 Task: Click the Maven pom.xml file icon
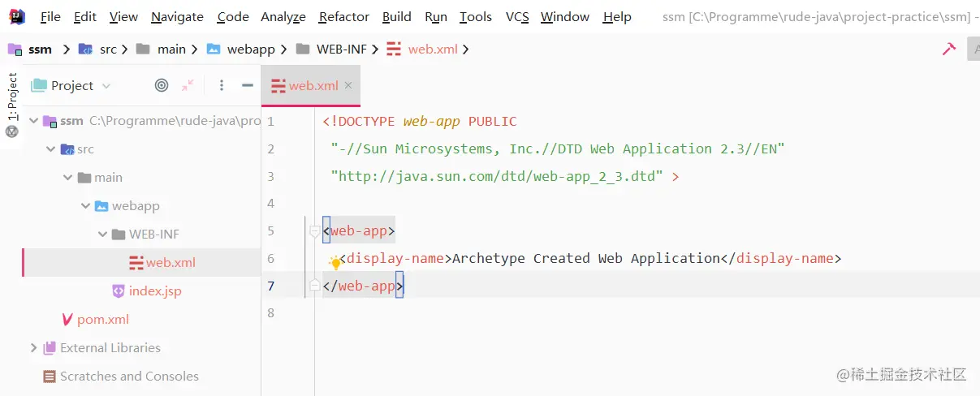point(67,320)
